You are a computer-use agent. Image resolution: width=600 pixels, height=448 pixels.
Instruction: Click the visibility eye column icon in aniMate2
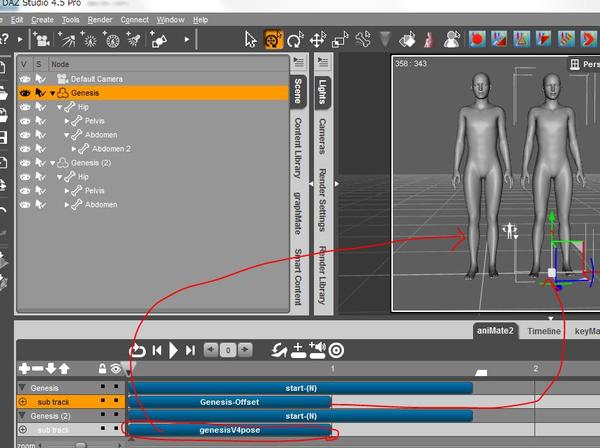[x=116, y=369]
